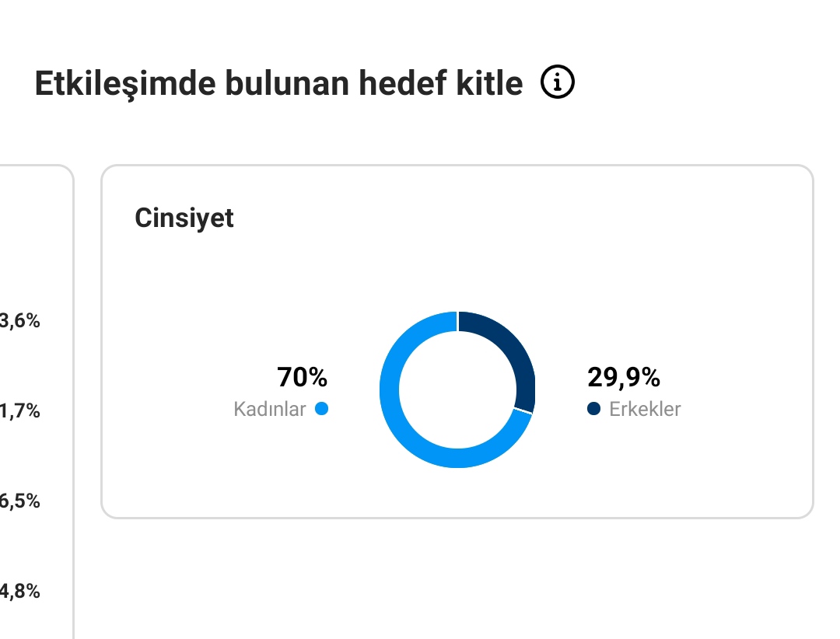Click the Cinsiyet card title
Viewport: 840px width, 639px height.
pos(184,218)
